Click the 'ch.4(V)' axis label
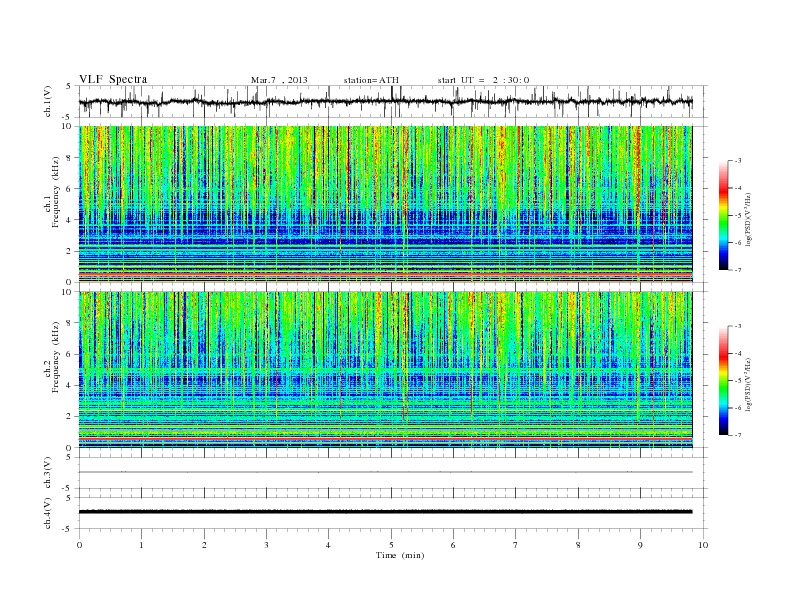This screenshot has width=792, height=612. [x=48, y=513]
